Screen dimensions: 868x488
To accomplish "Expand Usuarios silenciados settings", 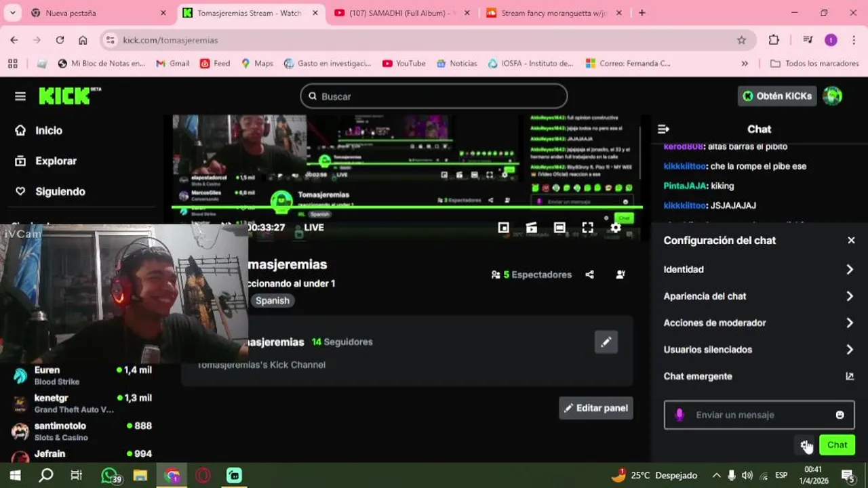I will pos(759,350).
